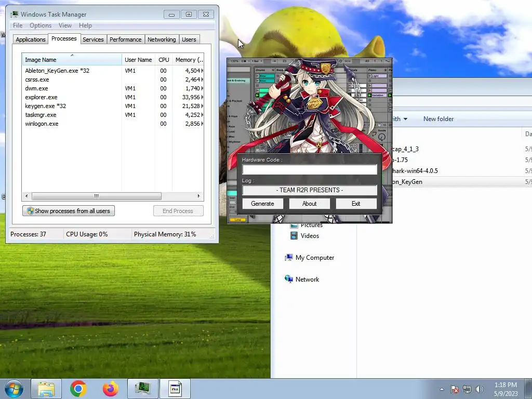Click the Generate button in keygen
The image size is (532, 399).
point(262,204)
